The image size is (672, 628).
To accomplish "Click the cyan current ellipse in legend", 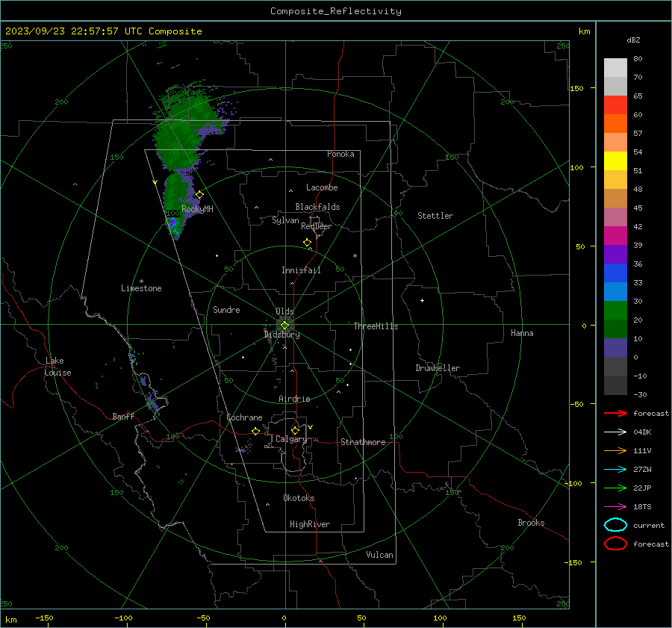I will 615,525.
